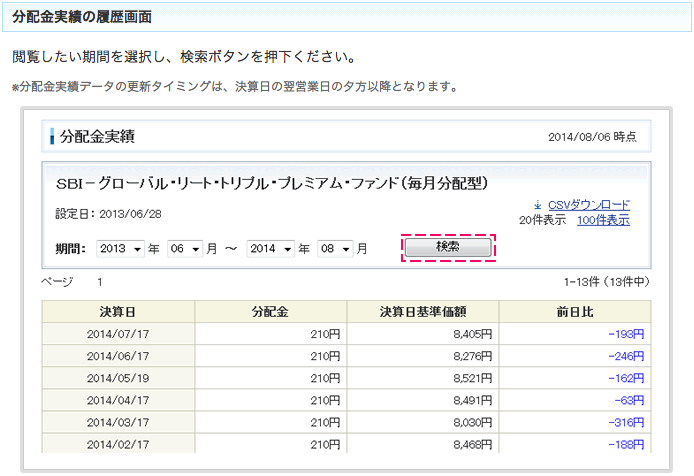Image resolution: width=694 pixels, height=476 pixels.
Task: Click the CSV download arrow icon
Action: [538, 205]
